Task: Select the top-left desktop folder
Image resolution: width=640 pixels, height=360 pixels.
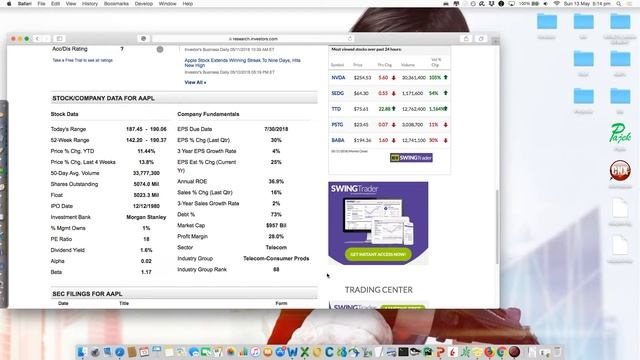Action: click(x=547, y=21)
